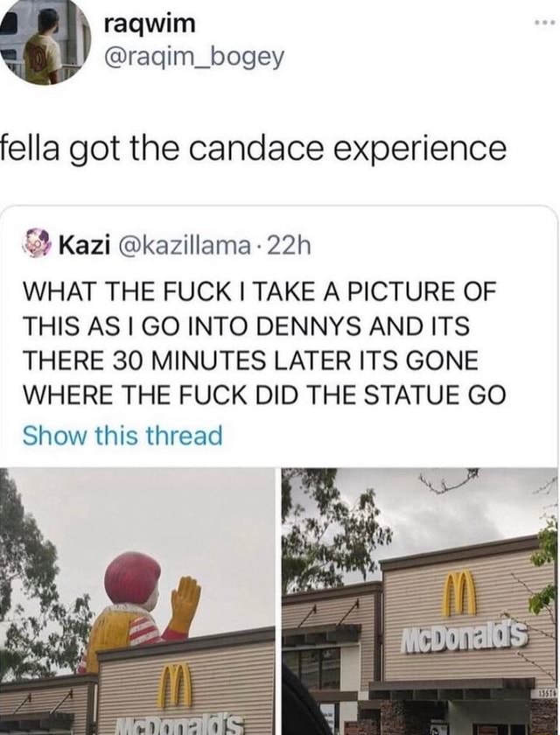This screenshot has width=560, height=735.
Task: Click Show this thread link
Action: click(x=122, y=435)
